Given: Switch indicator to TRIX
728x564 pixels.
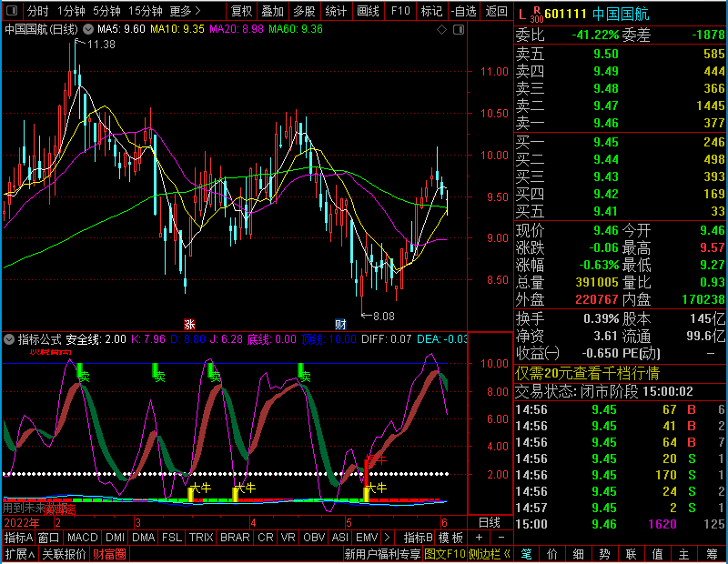Looking at the screenshot, I should click(x=200, y=538).
